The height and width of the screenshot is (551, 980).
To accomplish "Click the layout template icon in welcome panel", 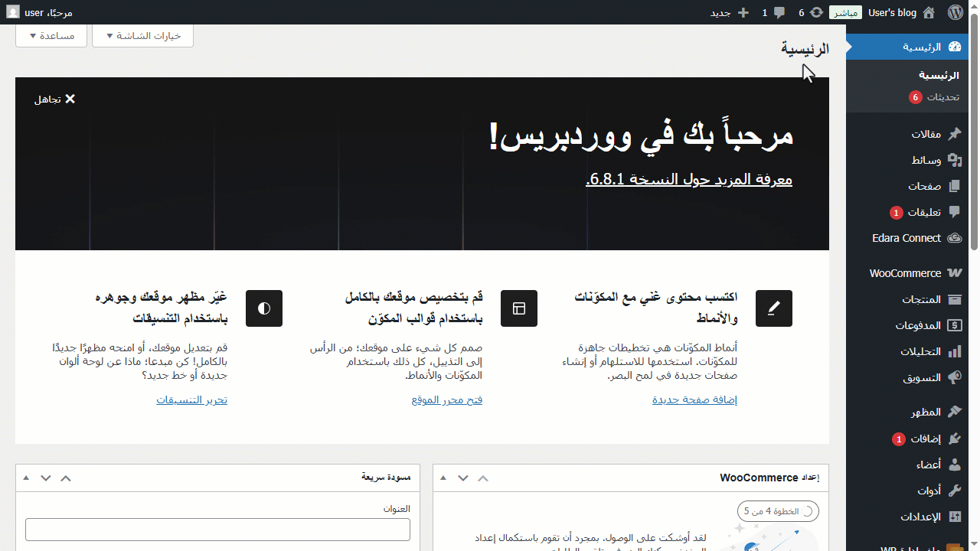I will (519, 308).
